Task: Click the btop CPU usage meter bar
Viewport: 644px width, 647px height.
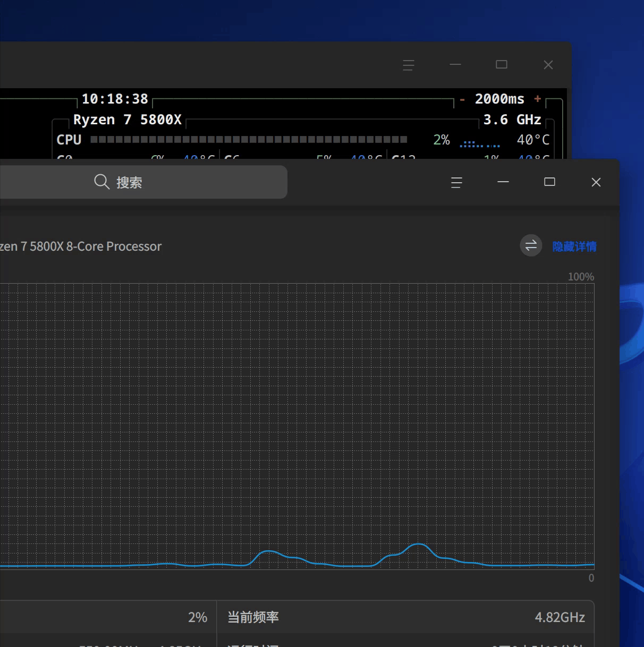Action: pos(249,140)
